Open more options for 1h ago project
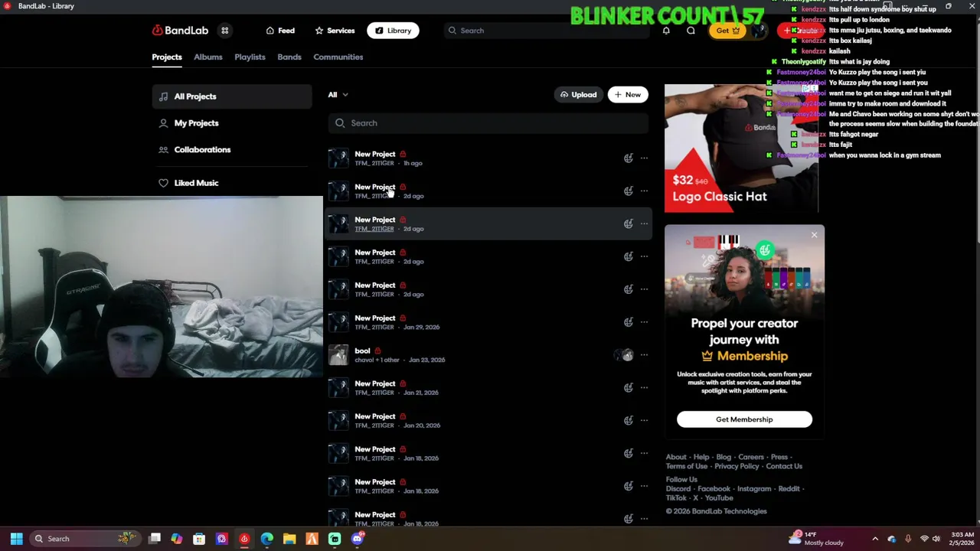The width and height of the screenshot is (980, 551). pyautogui.click(x=644, y=158)
